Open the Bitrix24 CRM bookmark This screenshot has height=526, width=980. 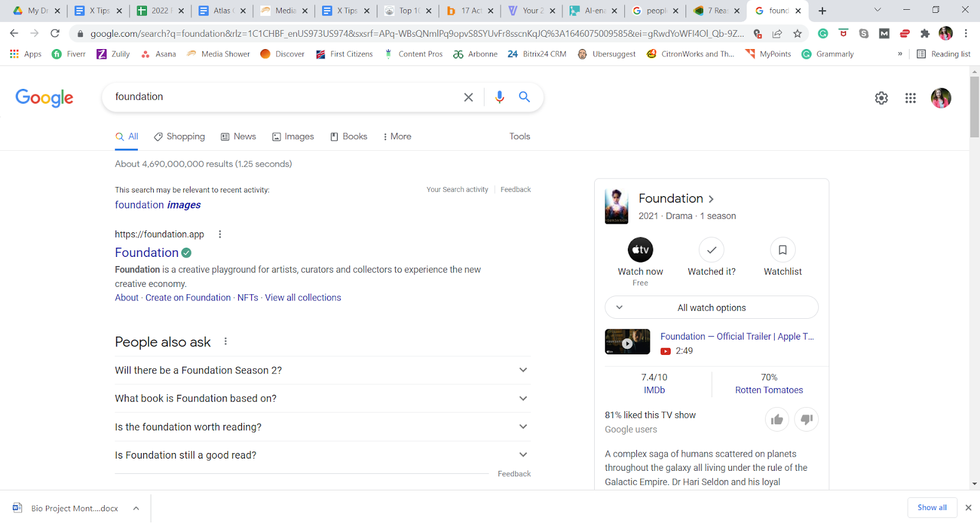(x=537, y=54)
